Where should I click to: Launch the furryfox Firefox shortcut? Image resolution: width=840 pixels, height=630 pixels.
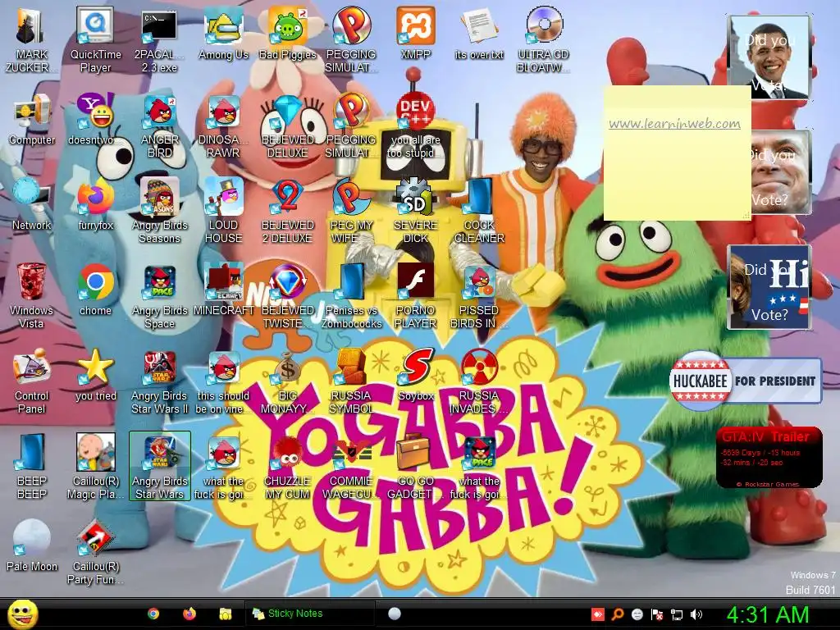pyautogui.click(x=95, y=204)
